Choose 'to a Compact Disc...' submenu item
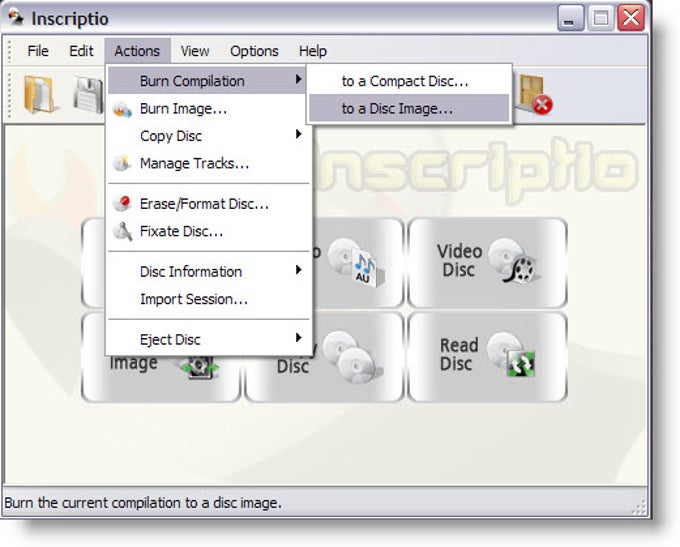 pos(409,81)
